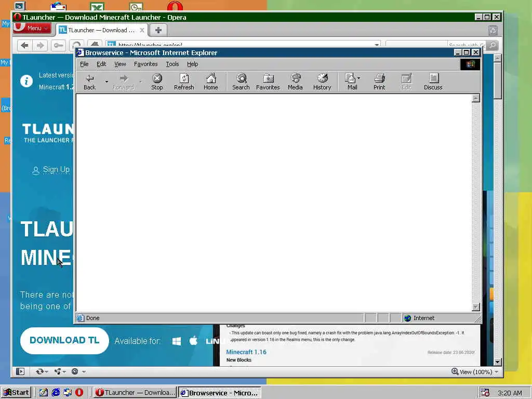Open the Edit menu in Internet Explorer
Image resolution: width=532 pixels, height=399 pixels.
click(x=101, y=64)
